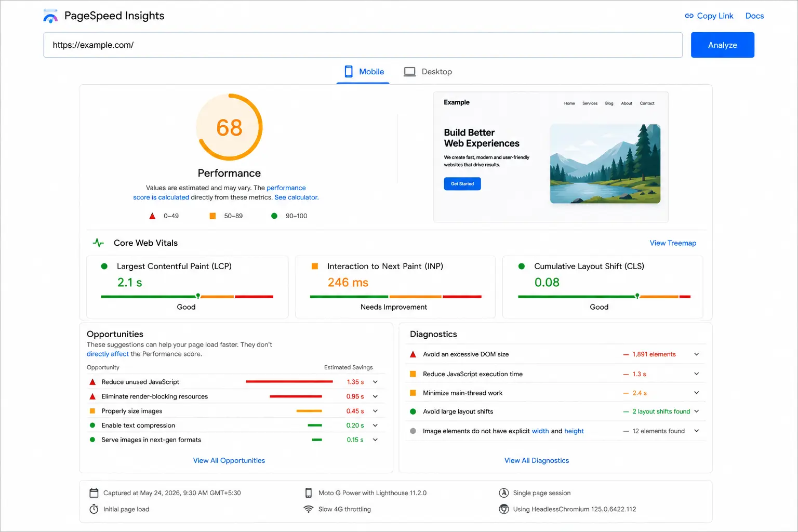Click the 68 performance score gauge
Screen dimensions: 798x532
(229, 127)
